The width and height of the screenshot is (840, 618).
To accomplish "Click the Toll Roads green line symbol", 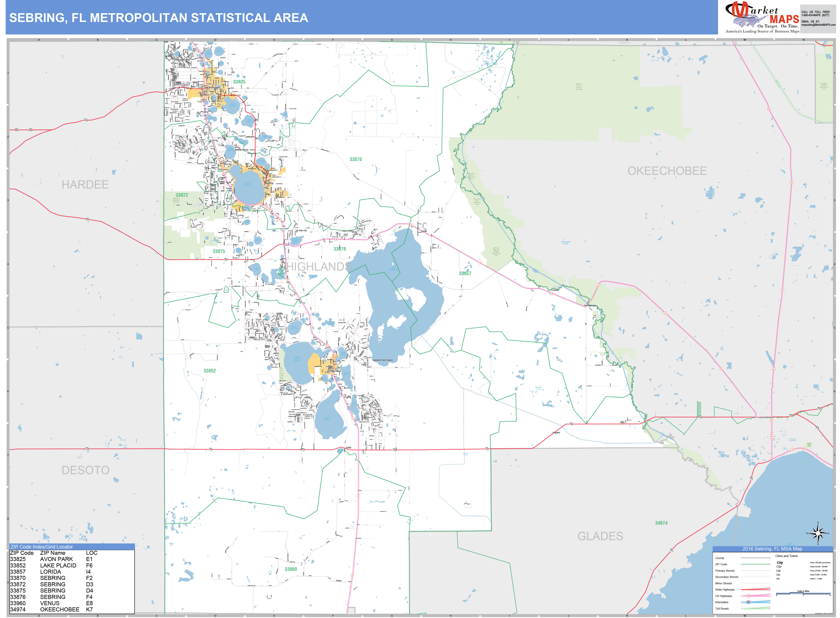I will point(756,609).
